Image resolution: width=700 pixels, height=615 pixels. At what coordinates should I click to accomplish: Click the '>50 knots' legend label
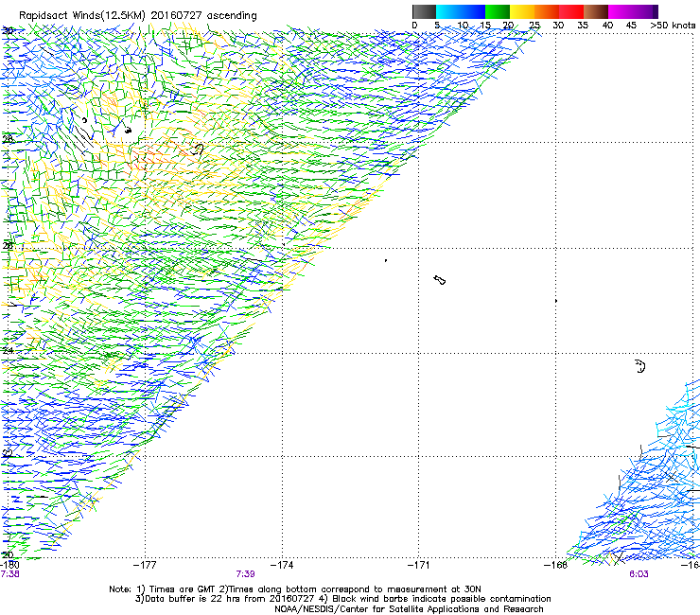point(674,26)
